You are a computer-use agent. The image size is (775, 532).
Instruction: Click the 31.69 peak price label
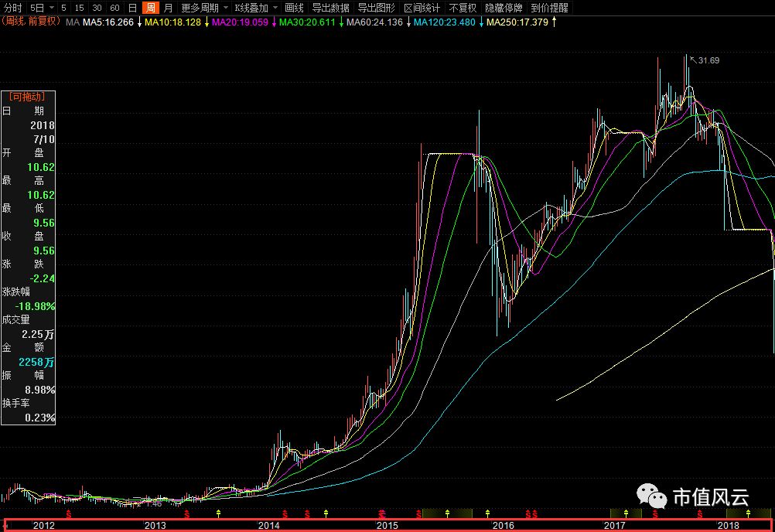[708, 60]
